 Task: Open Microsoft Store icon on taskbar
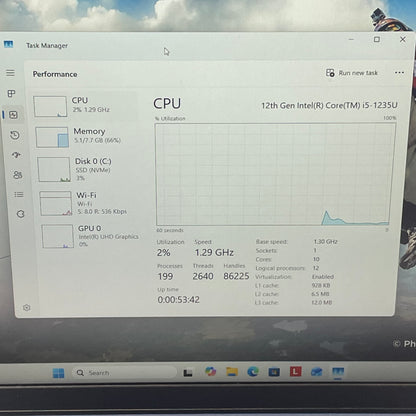tap(274, 371)
